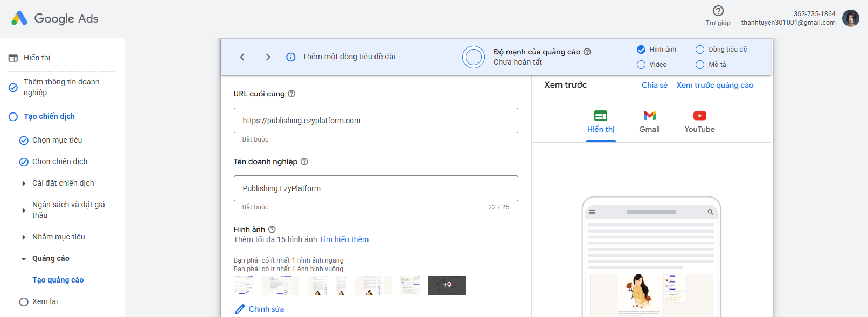The height and width of the screenshot is (317, 868).
Task: Click checkmark icon next to Chọn chiến dịch
Action: pyautogui.click(x=24, y=162)
